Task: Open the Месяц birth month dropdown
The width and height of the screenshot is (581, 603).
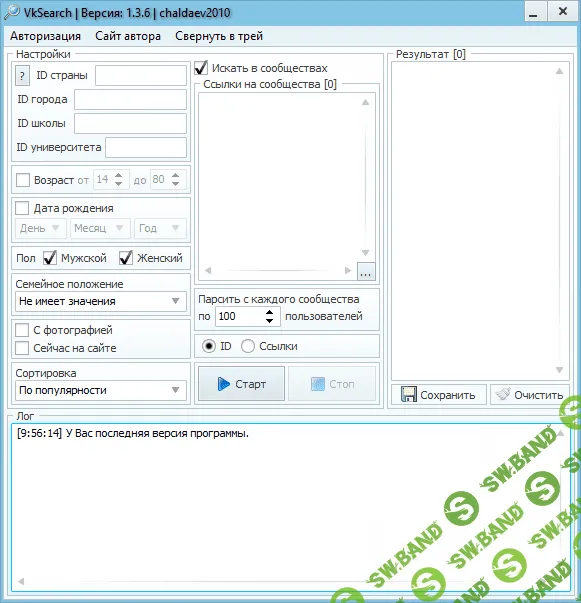Action: (100, 228)
